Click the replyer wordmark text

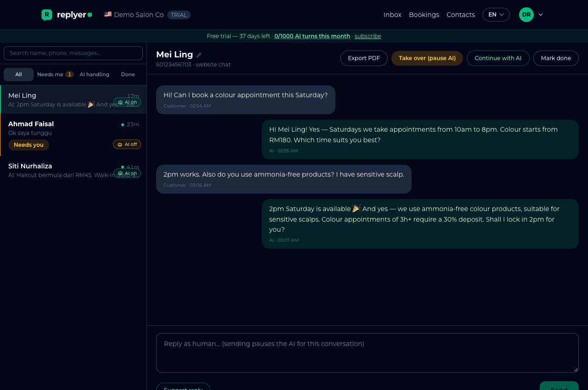[72, 15]
